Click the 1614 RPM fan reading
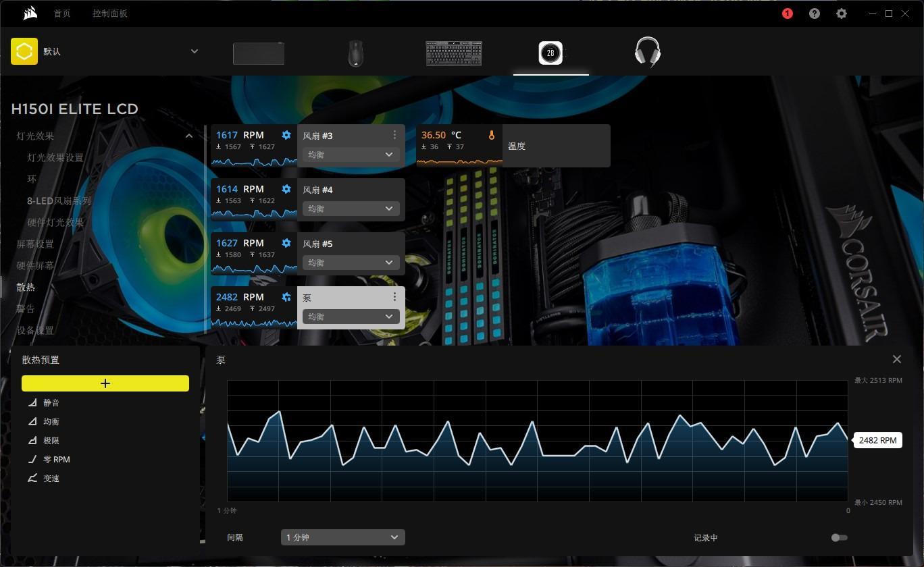This screenshot has height=567, width=924. (240, 189)
